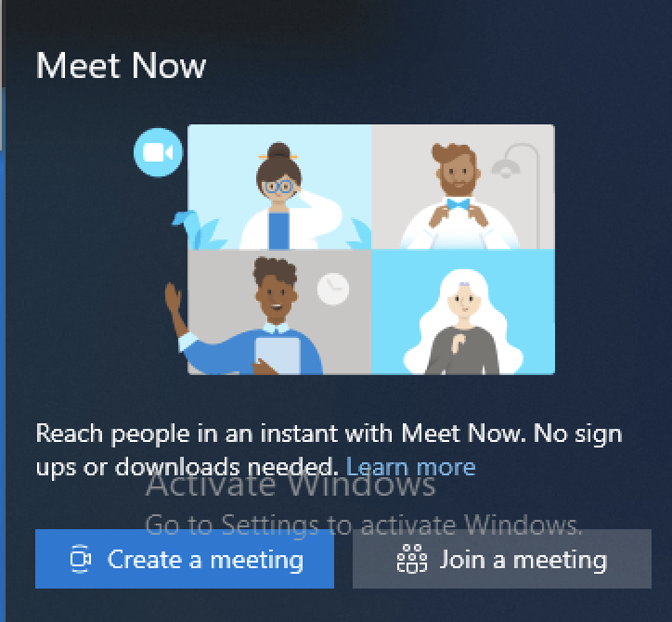The image size is (672, 622).
Task: Click the blue bow tie on bearded man
Action: coord(459,204)
